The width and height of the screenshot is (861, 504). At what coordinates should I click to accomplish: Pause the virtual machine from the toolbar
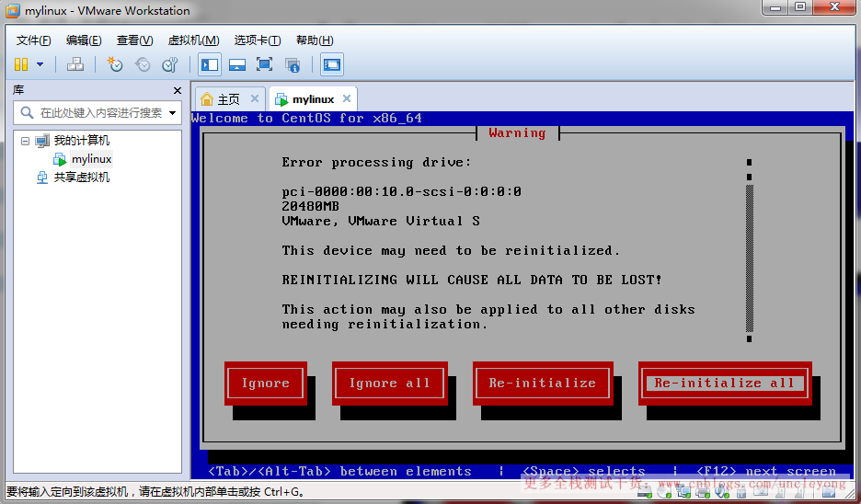[21, 64]
